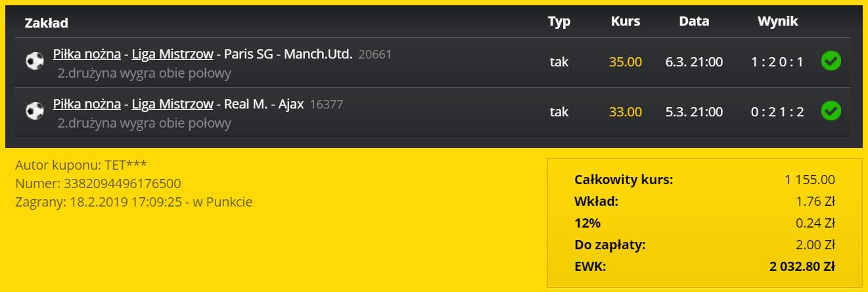Open the Piłka nożna link in second bet

[x=87, y=104]
